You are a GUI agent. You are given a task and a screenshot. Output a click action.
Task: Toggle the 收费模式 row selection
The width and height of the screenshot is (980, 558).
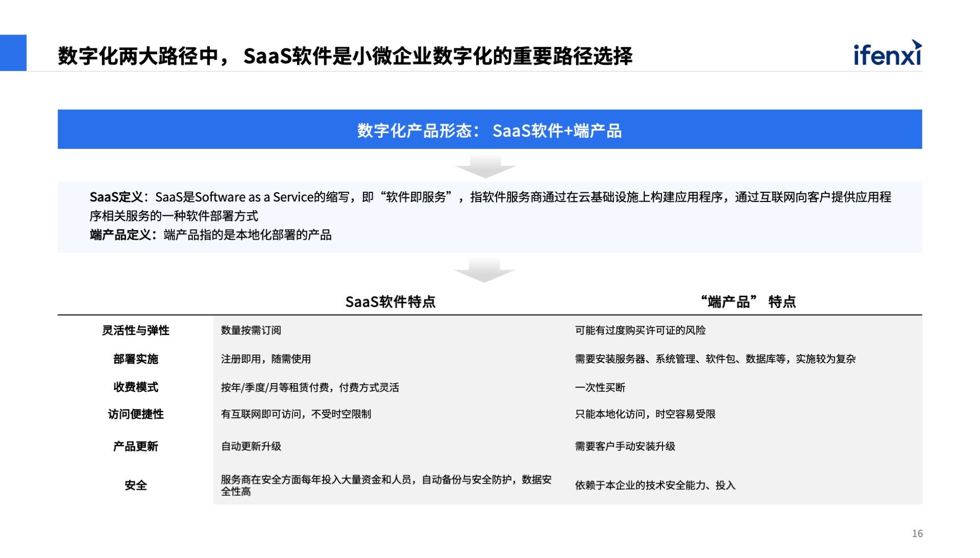tap(135, 388)
